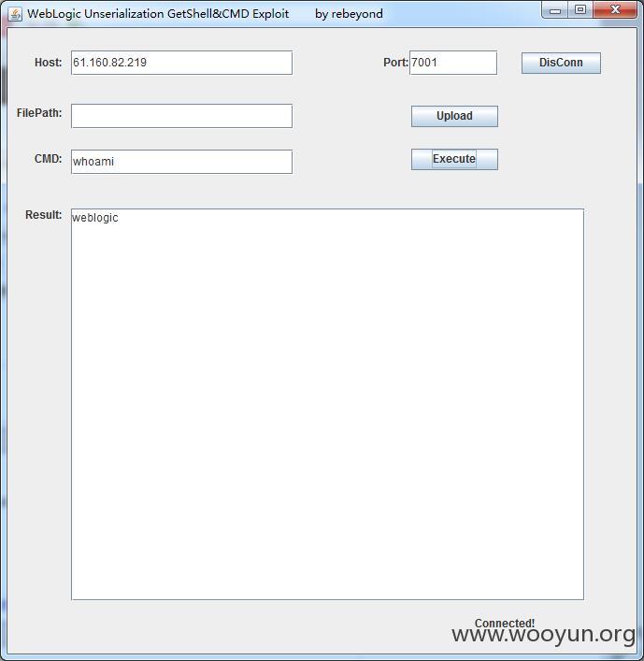
Task: Click the CMD field containing whoami
Action: tap(181, 162)
